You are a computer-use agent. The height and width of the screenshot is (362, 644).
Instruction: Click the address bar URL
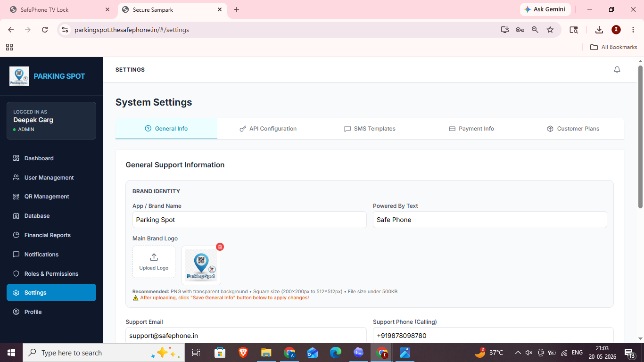[x=132, y=30]
